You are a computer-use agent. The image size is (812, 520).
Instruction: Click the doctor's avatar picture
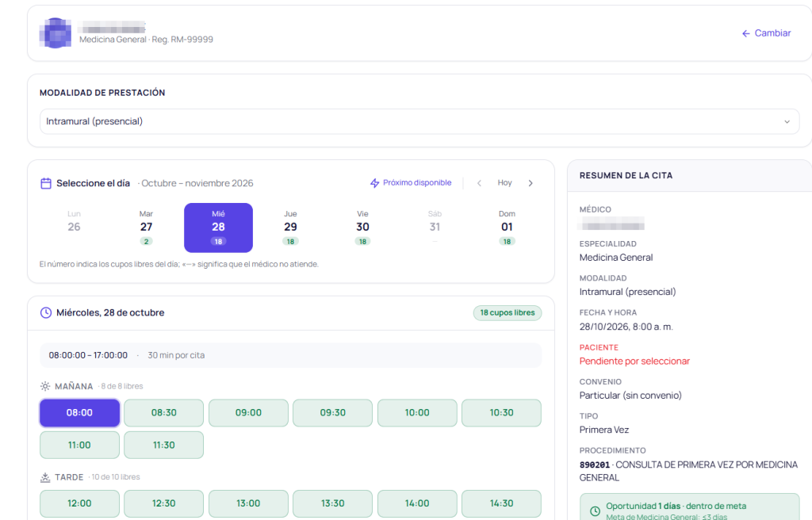pos(56,33)
